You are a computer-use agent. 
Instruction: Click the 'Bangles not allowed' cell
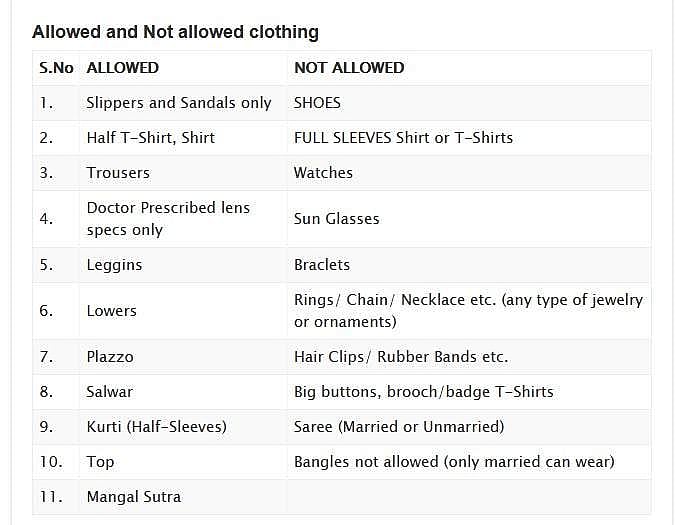coord(454,462)
